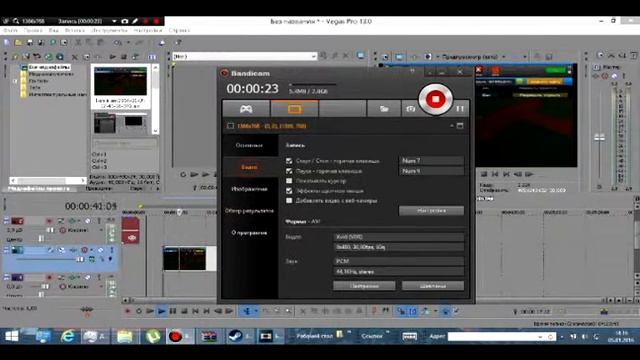Open Инструменты menu in Vegas Pro
The height and width of the screenshot is (360, 640).
(x=109, y=30)
